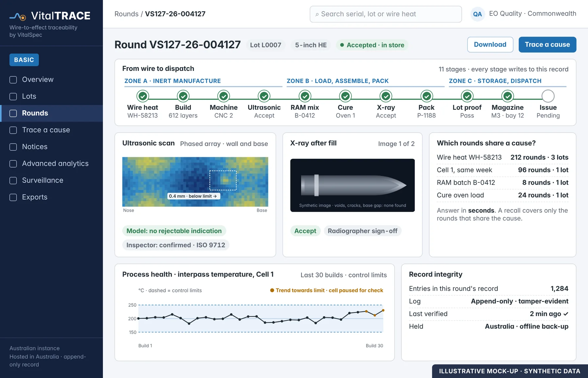Screen dimensions: 588x378
Task: Select the Ultrasonic stage checkmark
Action: point(264,96)
